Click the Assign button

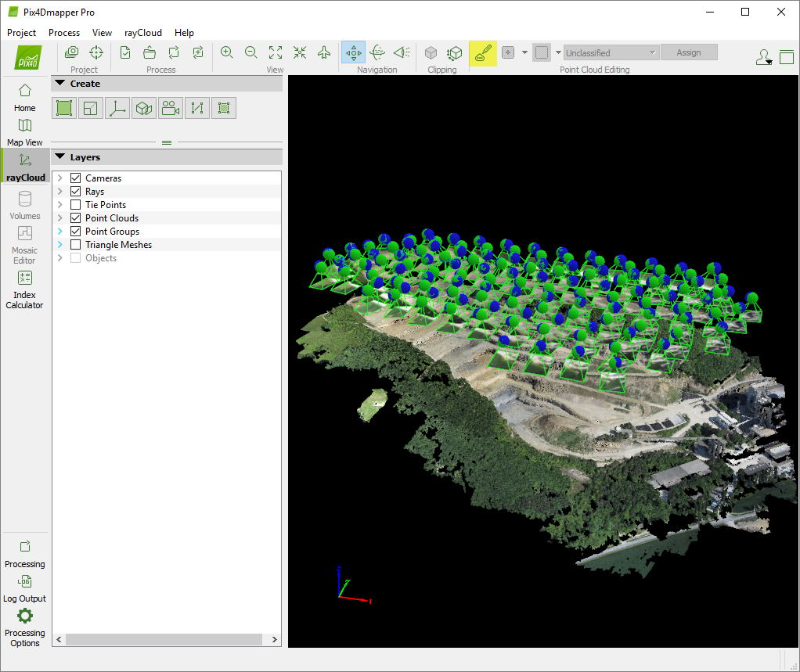[x=689, y=52]
